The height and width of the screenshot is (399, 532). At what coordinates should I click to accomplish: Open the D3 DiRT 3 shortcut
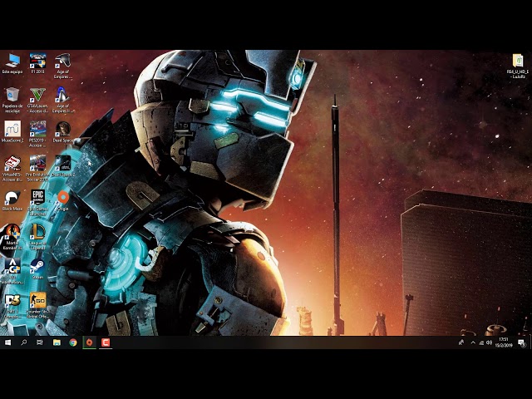click(12, 305)
